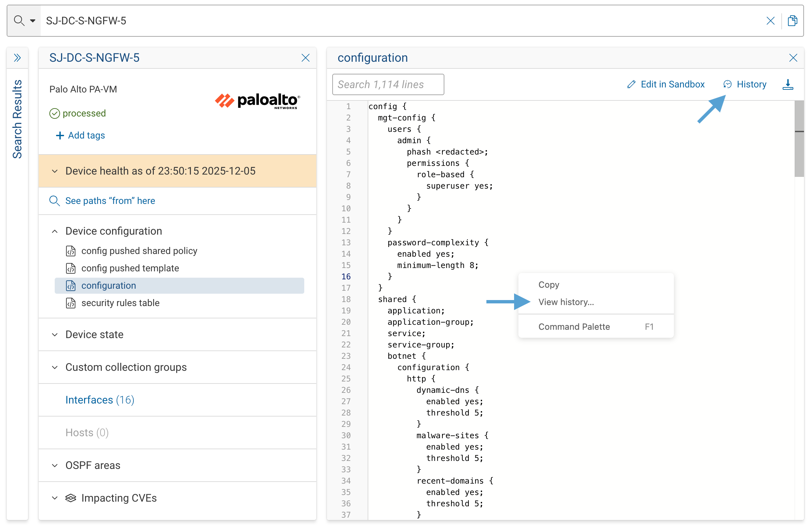
Task: Click the magnifier icon by See paths from here
Action: click(x=55, y=201)
